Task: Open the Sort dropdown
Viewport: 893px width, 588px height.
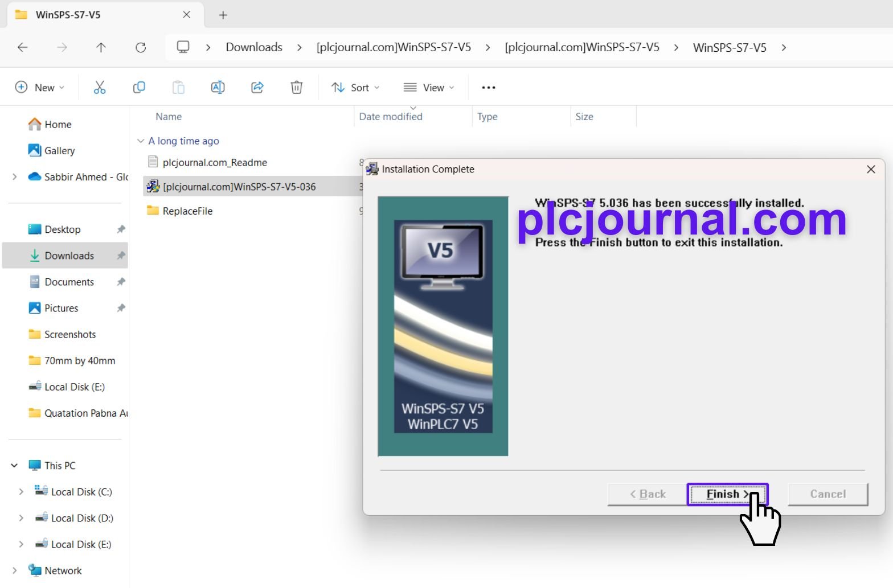Action: pyautogui.click(x=355, y=87)
